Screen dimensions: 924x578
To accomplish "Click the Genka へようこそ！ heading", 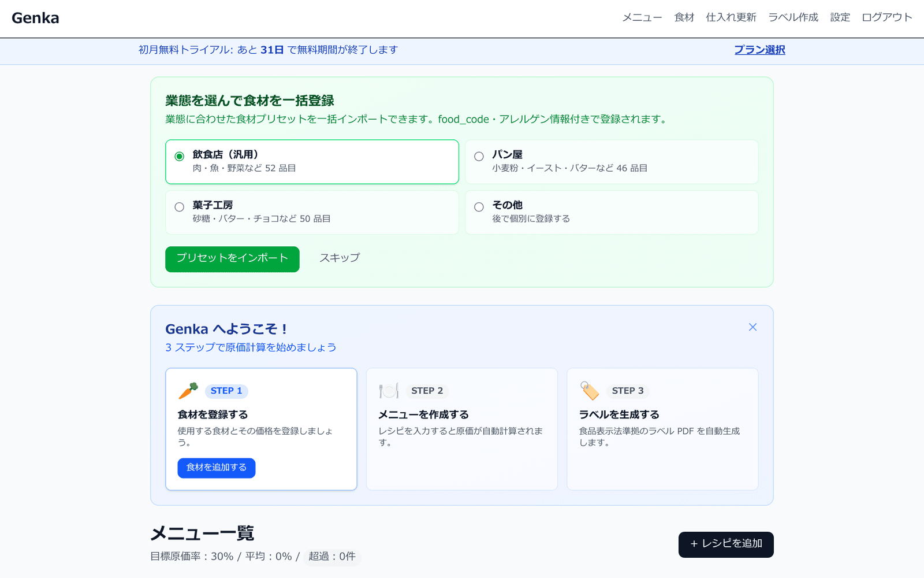I will click(226, 329).
